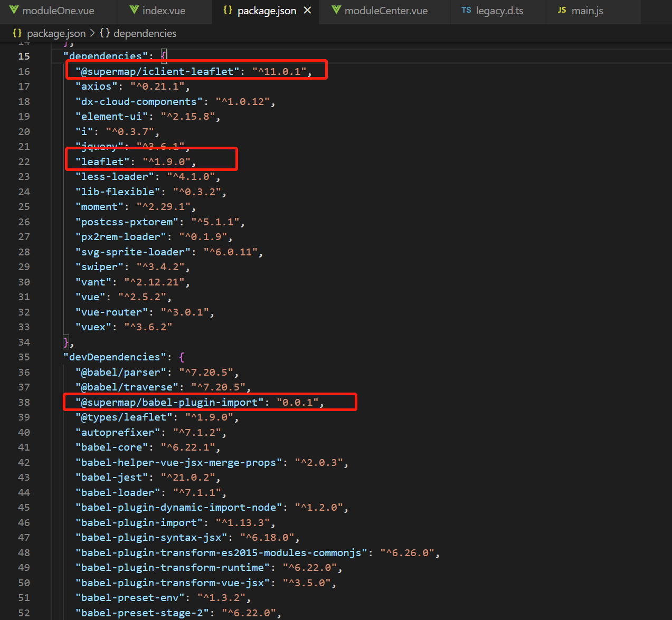The width and height of the screenshot is (672, 620).
Task: Click the "babel-plugin-transform-es2015-modules-commonjs" key
Action: [221, 553]
